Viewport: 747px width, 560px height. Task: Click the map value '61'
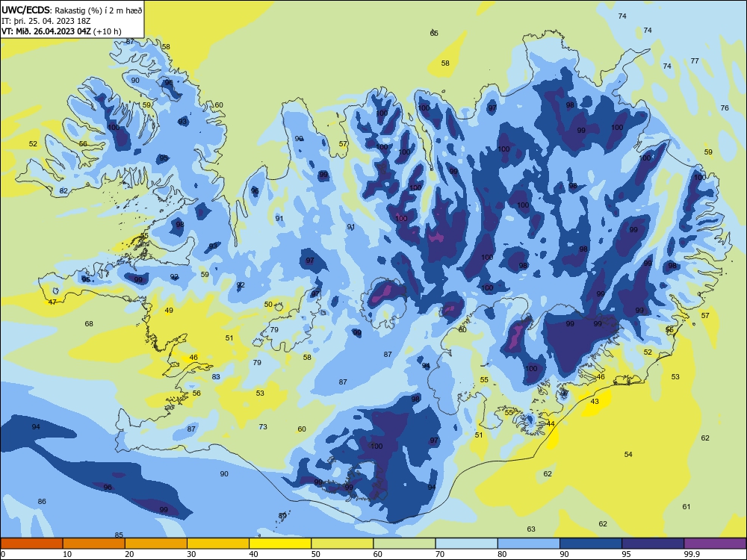pos(686,507)
